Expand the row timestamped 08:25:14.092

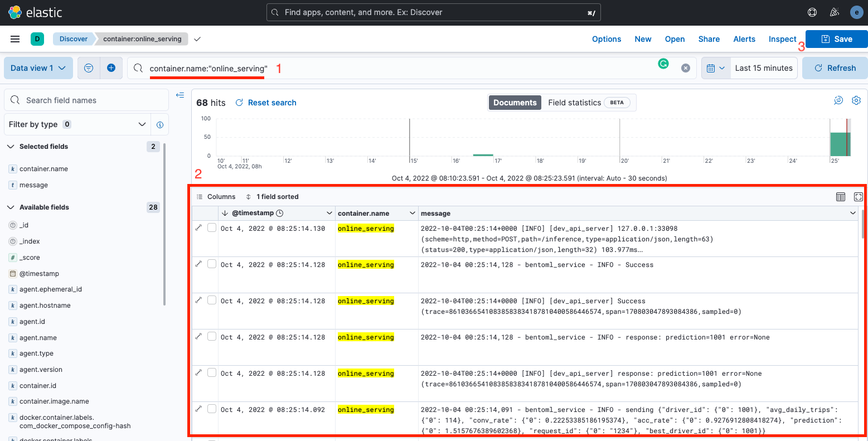point(198,409)
